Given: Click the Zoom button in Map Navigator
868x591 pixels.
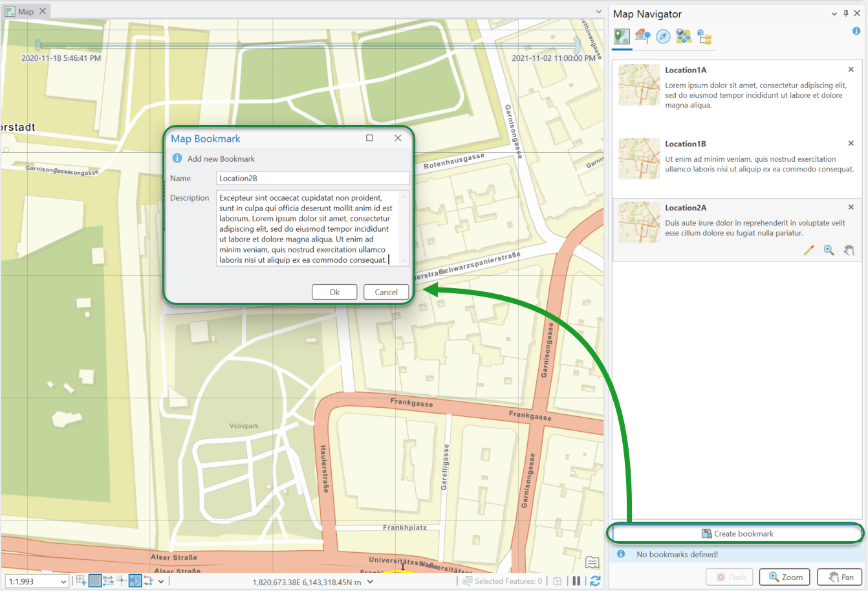Looking at the screenshot, I should point(785,577).
